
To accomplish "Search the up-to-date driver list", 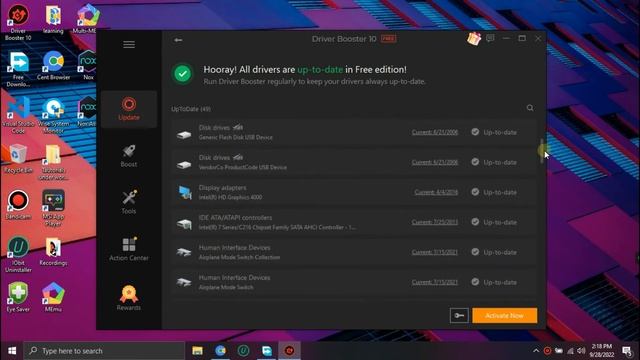I will coord(530,108).
